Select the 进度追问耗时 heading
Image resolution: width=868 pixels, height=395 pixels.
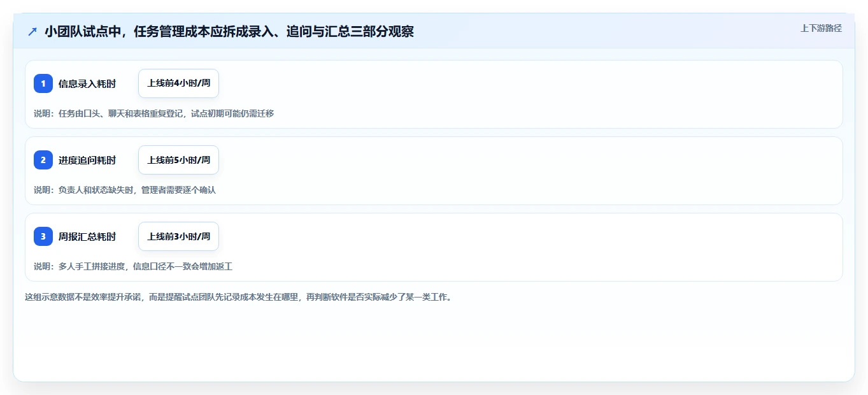point(87,161)
